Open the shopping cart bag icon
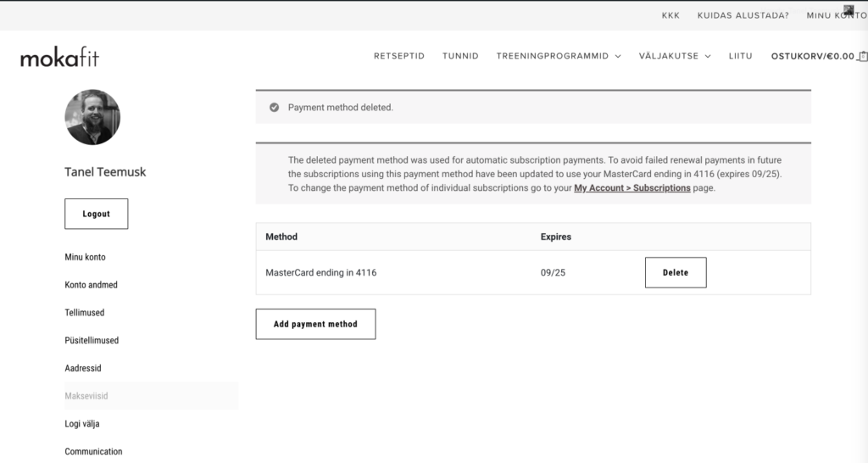The height and width of the screenshot is (463, 868). click(x=862, y=56)
